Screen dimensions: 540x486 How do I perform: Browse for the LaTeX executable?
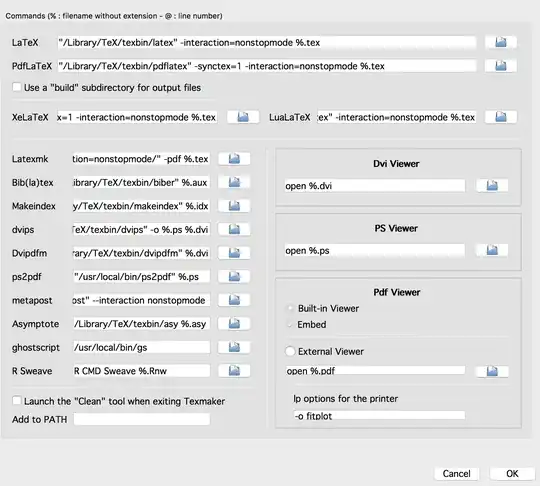pos(501,42)
